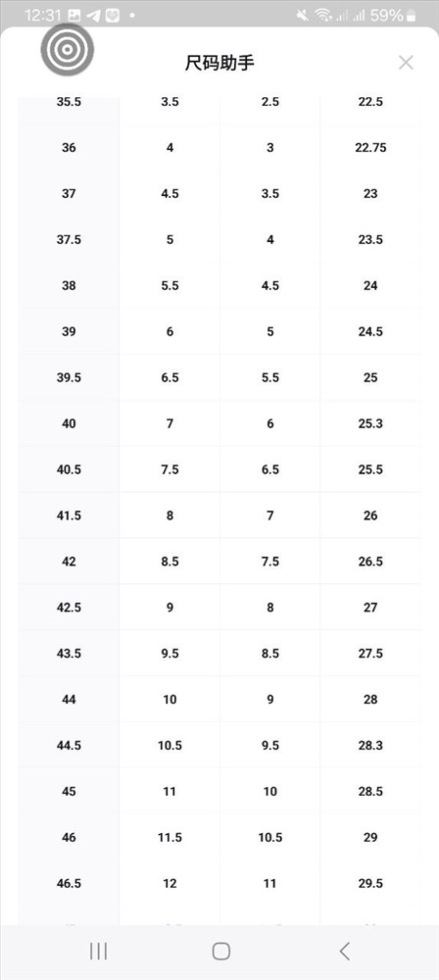The image size is (439, 980).
Task: Tap the gallery image notification icon
Action: click(x=73, y=16)
